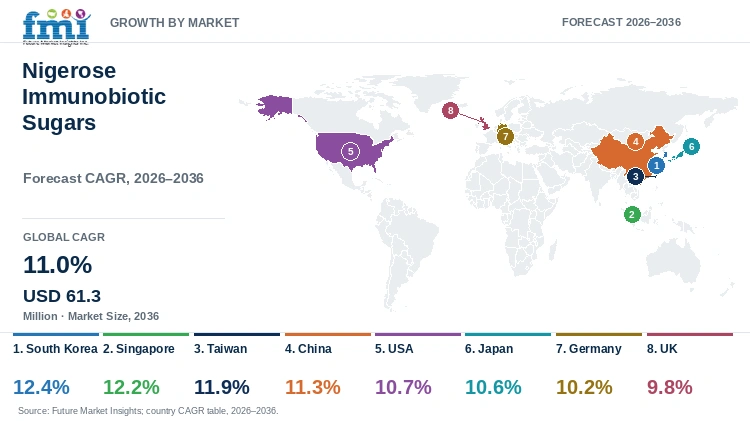Select map marker 5 on the USA
The image size is (750, 421).
point(350,152)
